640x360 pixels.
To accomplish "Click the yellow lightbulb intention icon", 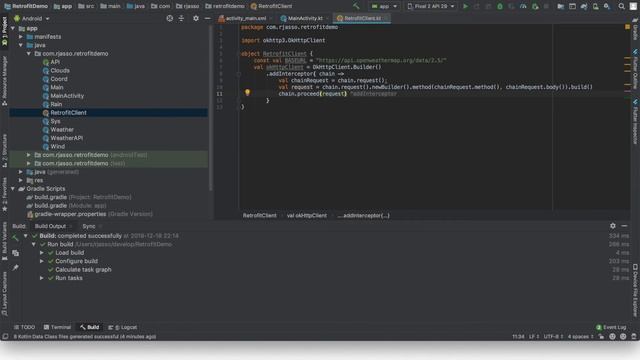I will 247,93.
